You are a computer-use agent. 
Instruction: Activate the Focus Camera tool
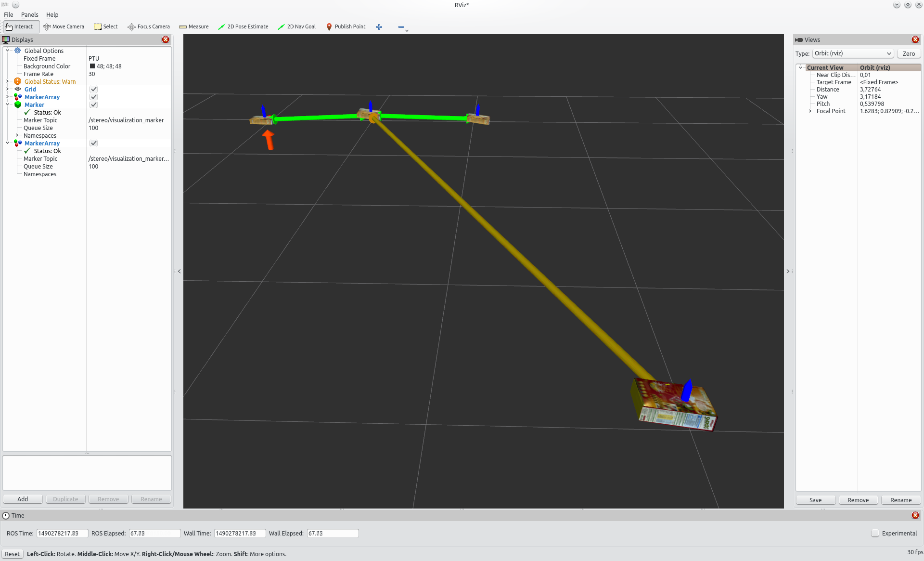point(149,26)
